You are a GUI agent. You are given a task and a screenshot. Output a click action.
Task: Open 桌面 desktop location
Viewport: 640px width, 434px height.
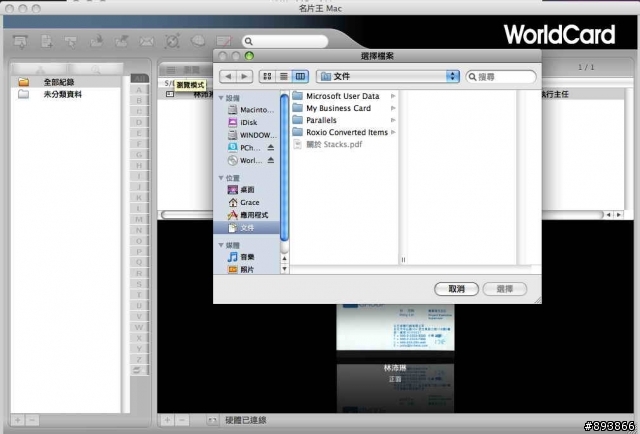(242, 190)
